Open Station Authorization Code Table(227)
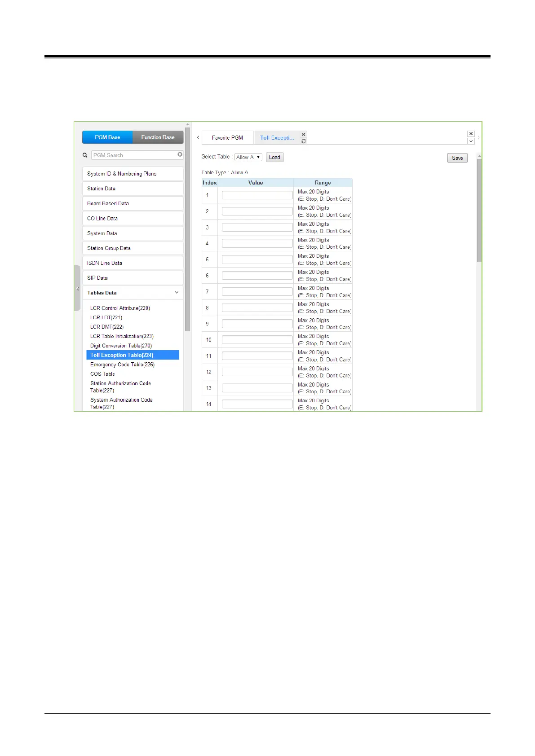This screenshot has width=535, height=756. point(120,387)
